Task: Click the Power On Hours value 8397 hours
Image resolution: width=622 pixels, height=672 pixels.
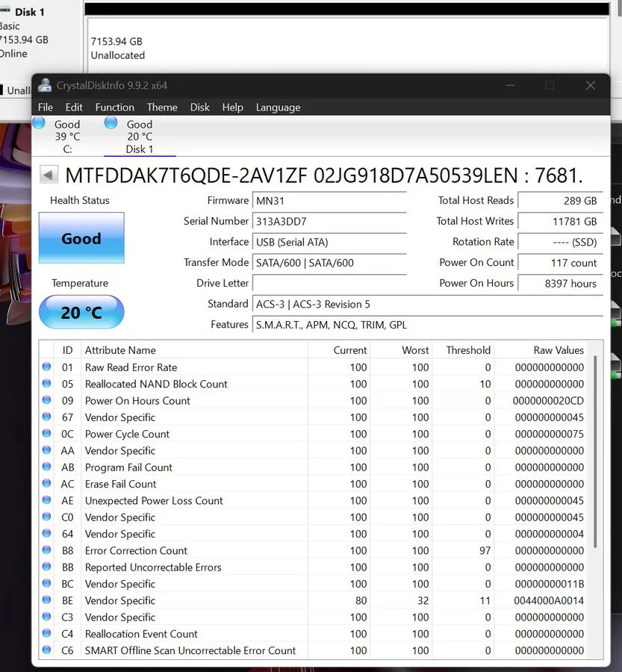Action: click(x=560, y=283)
